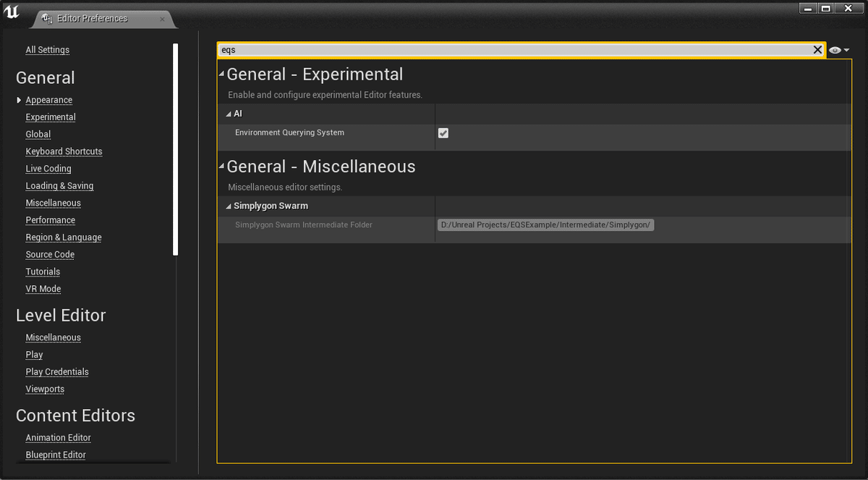Collapse the Simplygon Swarm category
This screenshot has height=480, width=868.
pyautogui.click(x=229, y=206)
